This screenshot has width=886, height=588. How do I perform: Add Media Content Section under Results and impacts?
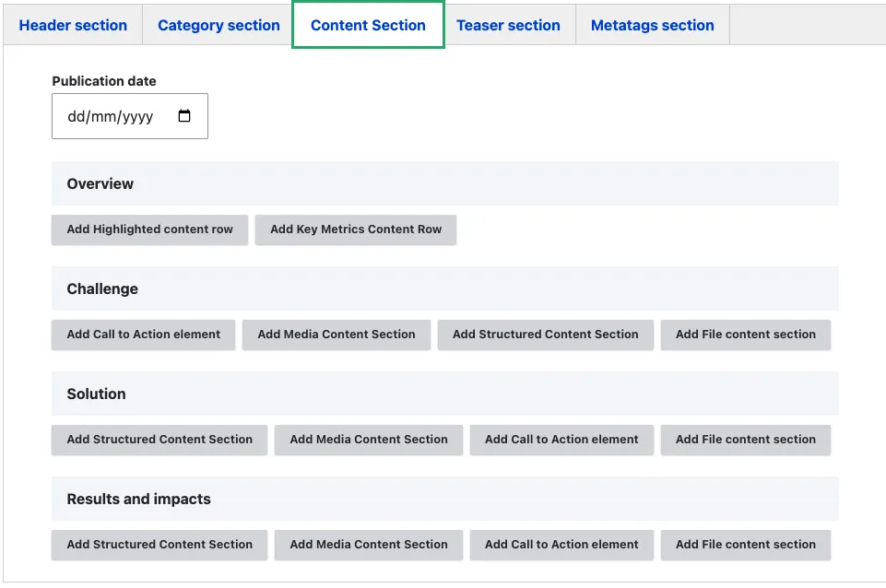coord(369,545)
